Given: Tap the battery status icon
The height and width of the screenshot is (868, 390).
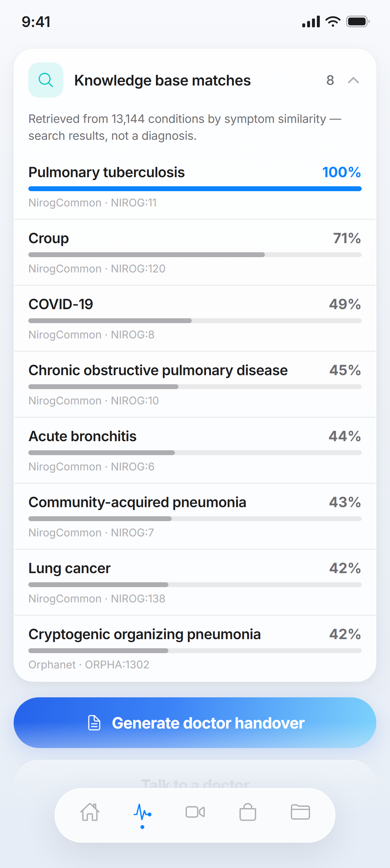Looking at the screenshot, I should coord(358,22).
